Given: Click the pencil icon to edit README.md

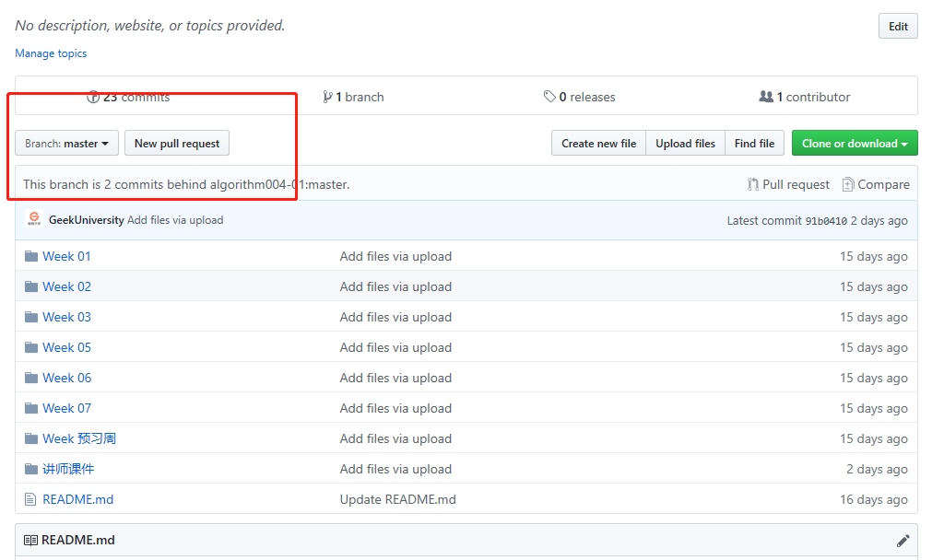Looking at the screenshot, I should 903,541.
